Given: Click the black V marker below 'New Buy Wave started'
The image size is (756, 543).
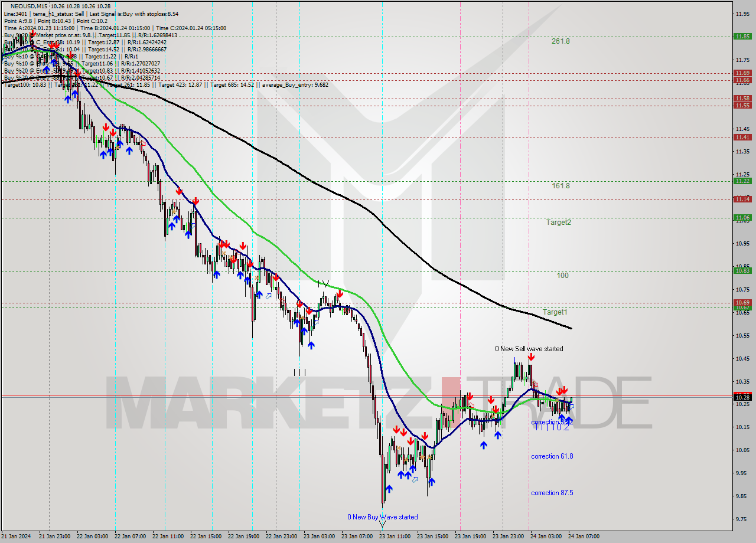Looking at the screenshot, I should click(382, 524).
